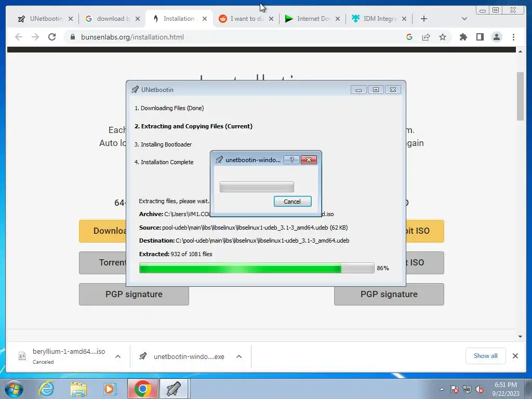532x399 pixels.
Task: Open the Action Center flag icon
Action: click(455, 389)
